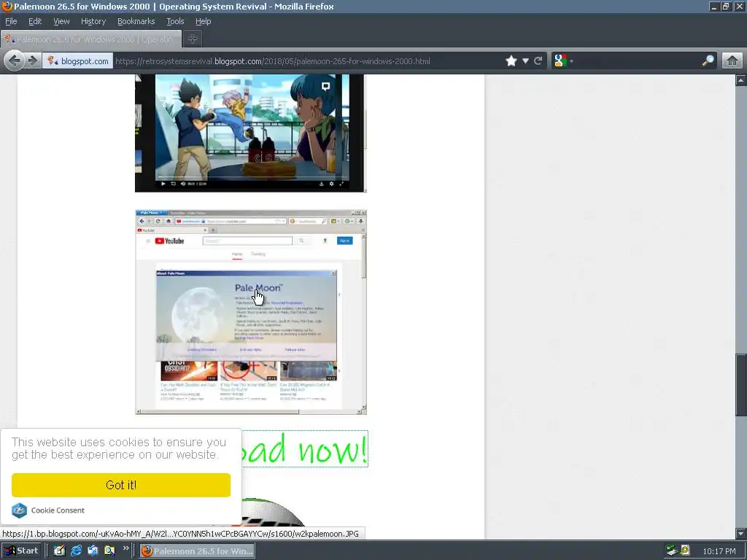This screenshot has height=560, width=747.
Task: Activate the Palemoon 26.5 taskbar button
Action: tap(197, 551)
